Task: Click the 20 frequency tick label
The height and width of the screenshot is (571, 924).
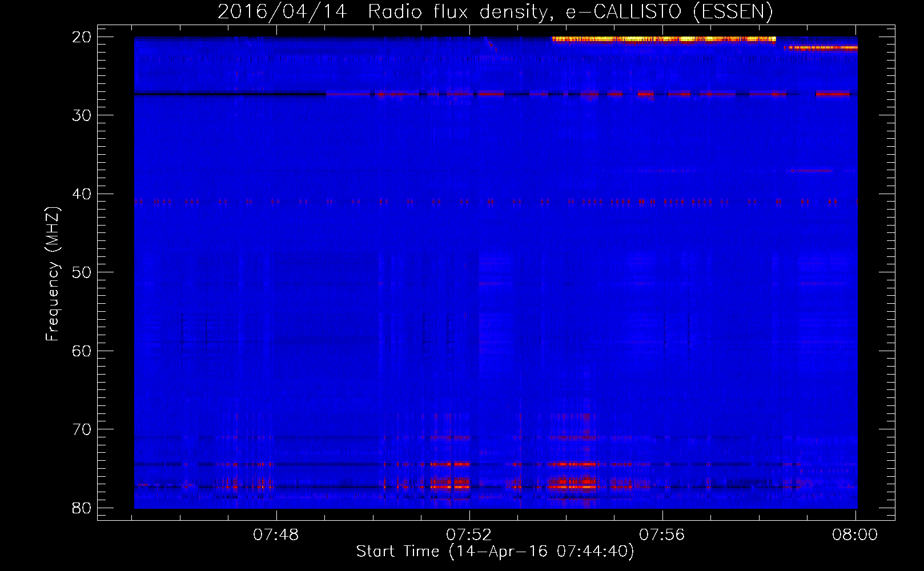Action: [82, 37]
